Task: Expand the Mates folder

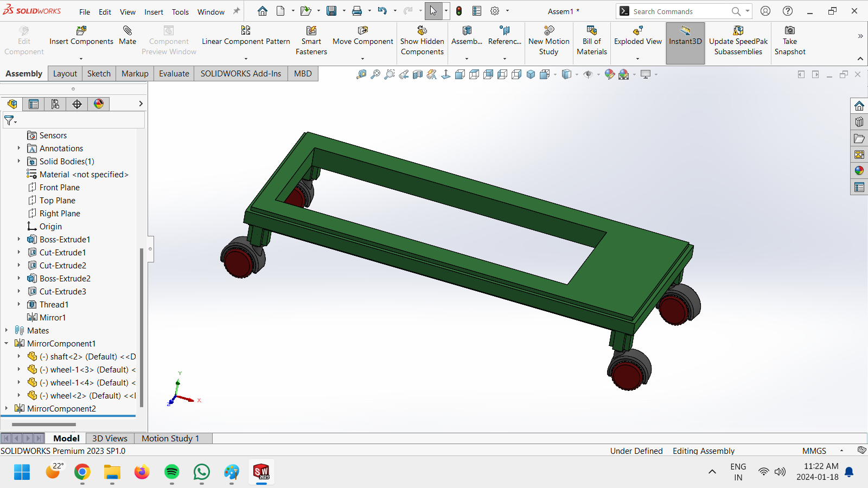Action: point(7,330)
